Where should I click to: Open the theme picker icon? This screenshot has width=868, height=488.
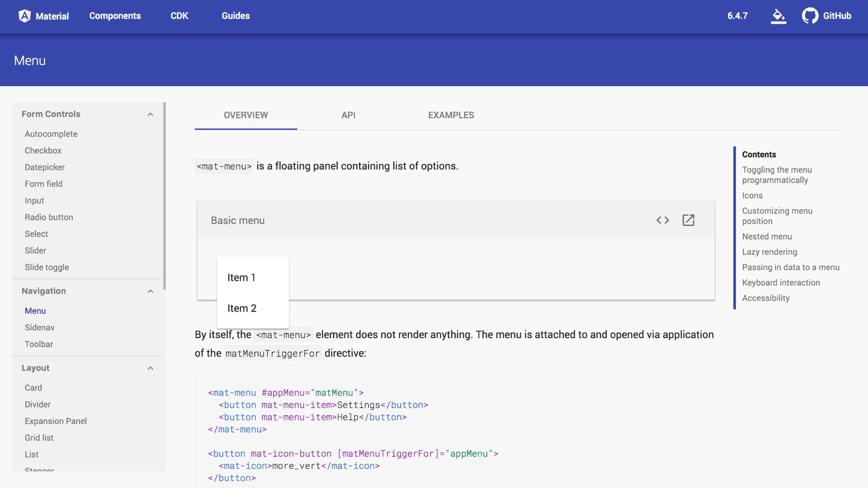(778, 16)
